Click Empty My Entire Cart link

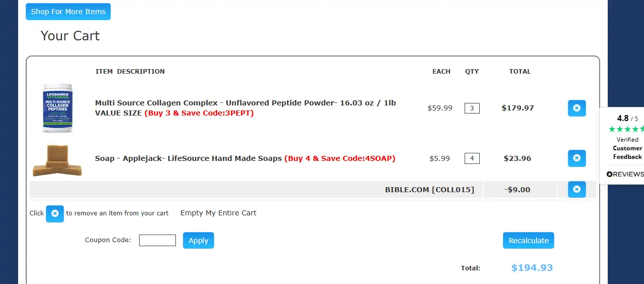click(218, 213)
